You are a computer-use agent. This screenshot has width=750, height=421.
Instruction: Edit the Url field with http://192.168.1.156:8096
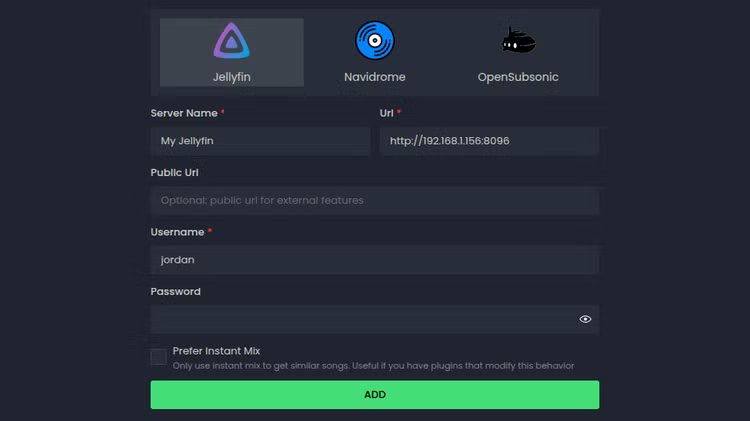pos(489,141)
